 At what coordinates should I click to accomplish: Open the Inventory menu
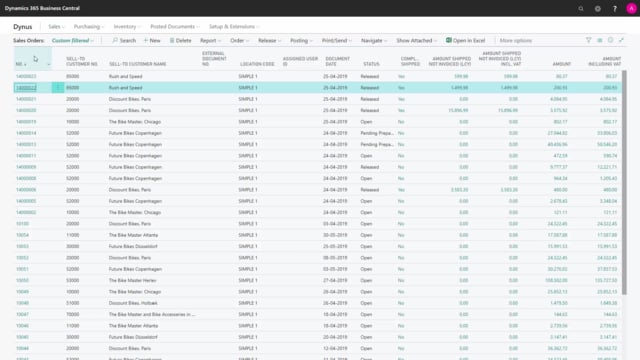coord(127,27)
